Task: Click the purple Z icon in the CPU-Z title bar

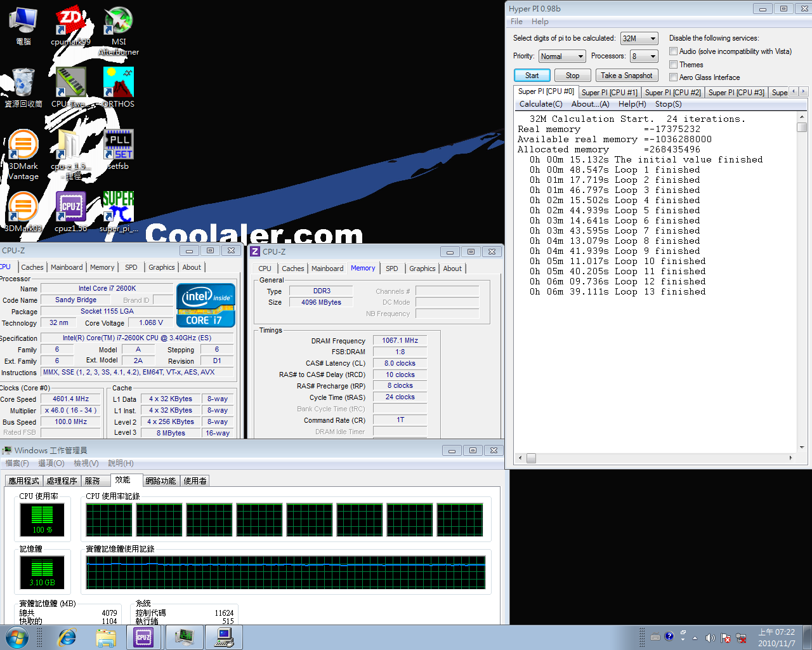Action: click(x=255, y=251)
